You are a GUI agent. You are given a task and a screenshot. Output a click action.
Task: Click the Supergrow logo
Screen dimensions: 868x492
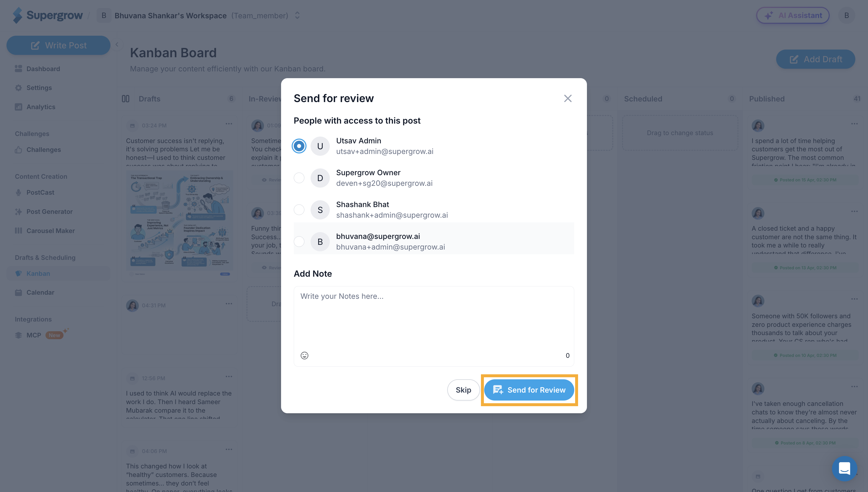(48, 16)
